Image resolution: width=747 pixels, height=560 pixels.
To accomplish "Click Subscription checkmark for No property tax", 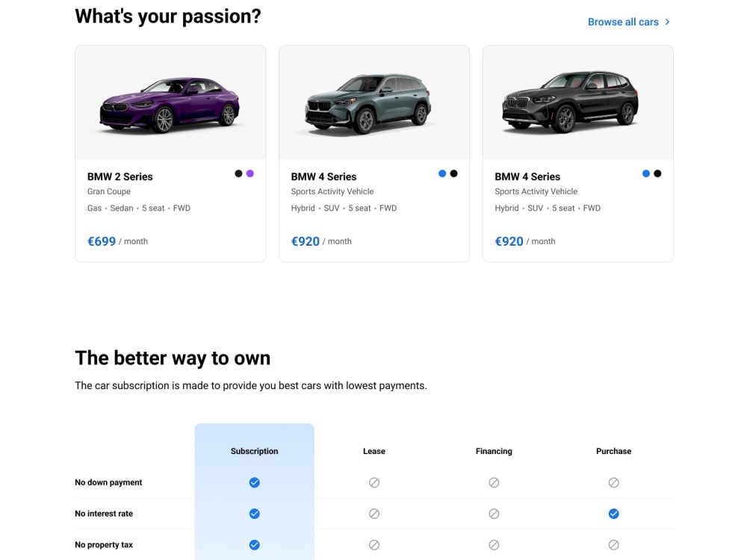I will (255, 544).
